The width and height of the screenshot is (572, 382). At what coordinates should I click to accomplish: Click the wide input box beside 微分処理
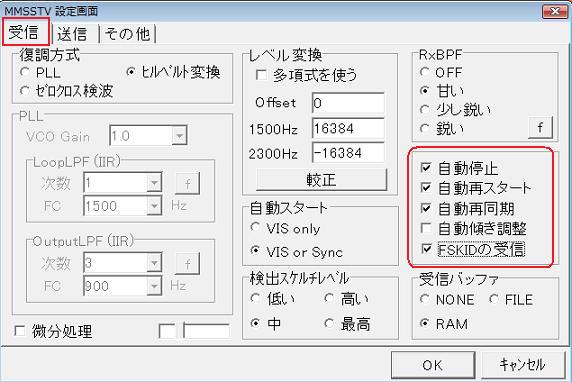(x=206, y=331)
